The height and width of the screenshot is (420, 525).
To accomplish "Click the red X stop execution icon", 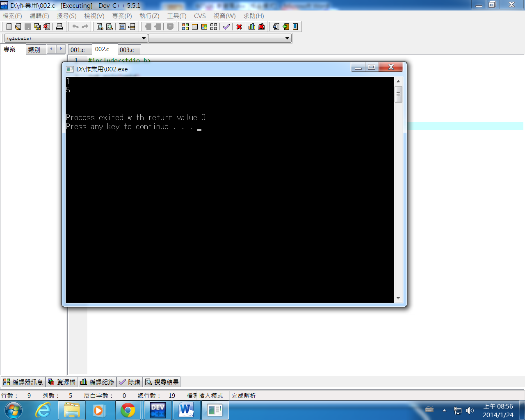I will [239, 27].
